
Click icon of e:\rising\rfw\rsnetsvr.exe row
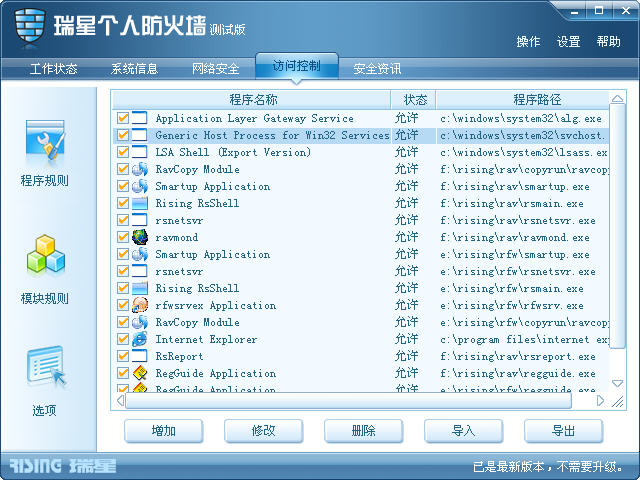[x=140, y=271]
